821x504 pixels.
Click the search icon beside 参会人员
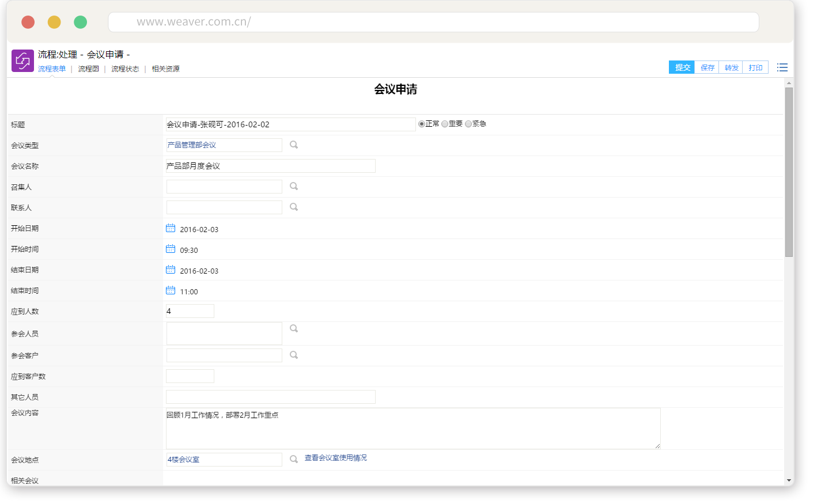(x=294, y=329)
